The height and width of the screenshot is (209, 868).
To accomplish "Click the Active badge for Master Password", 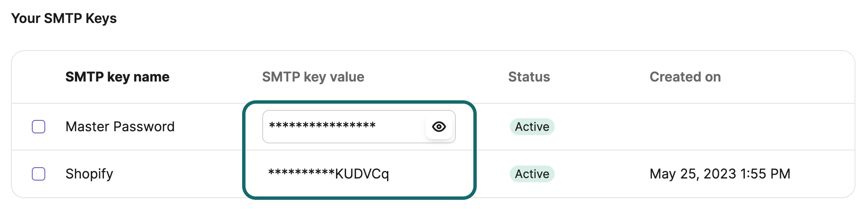I will (532, 127).
